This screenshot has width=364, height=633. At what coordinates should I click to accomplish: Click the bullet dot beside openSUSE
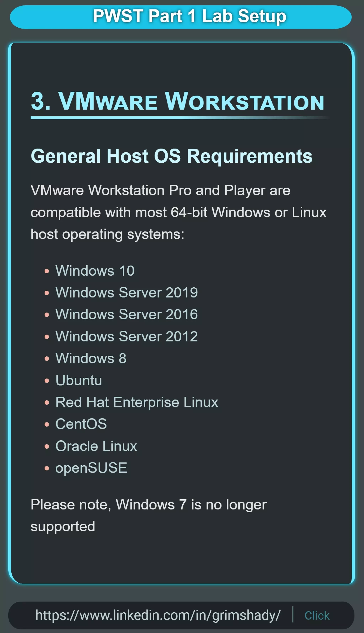coord(47,468)
